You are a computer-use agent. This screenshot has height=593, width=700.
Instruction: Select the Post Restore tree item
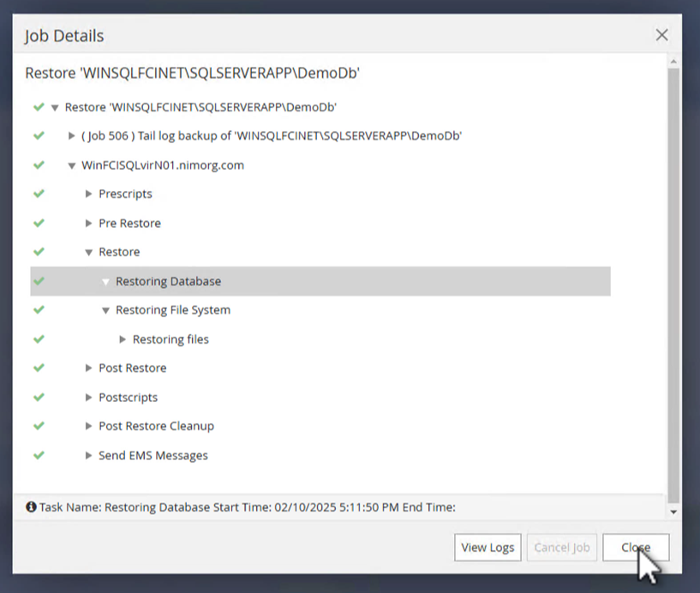(x=132, y=368)
